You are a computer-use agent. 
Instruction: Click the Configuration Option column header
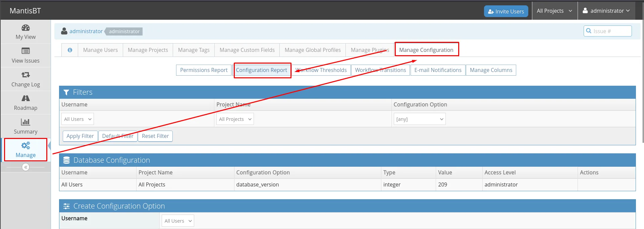pos(308,172)
